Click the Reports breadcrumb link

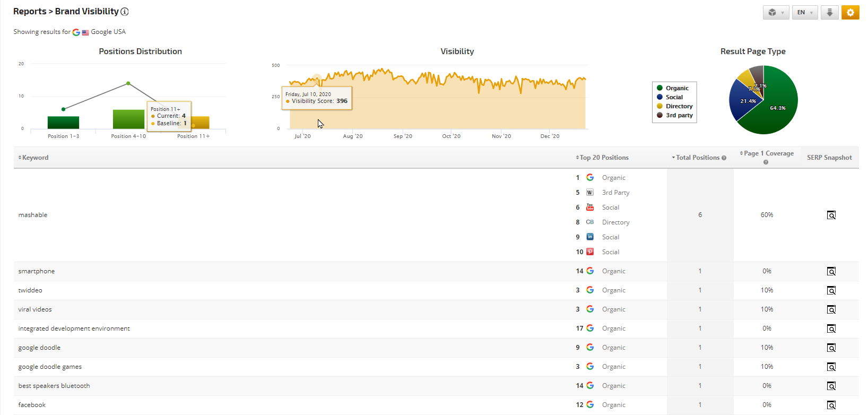pos(30,12)
